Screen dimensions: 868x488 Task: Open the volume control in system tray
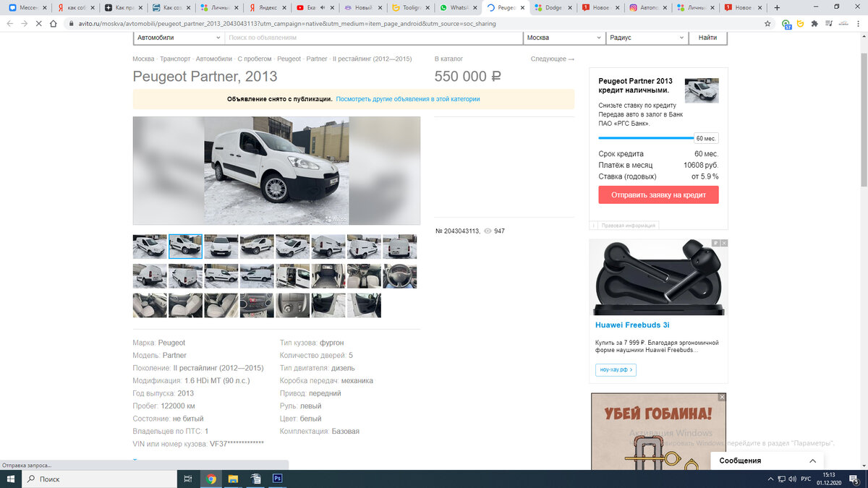pos(791,479)
